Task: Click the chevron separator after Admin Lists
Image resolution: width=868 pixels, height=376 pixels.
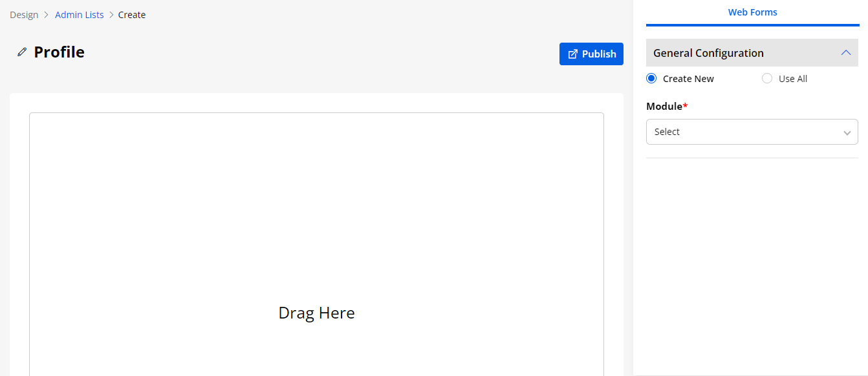Action: click(x=111, y=15)
